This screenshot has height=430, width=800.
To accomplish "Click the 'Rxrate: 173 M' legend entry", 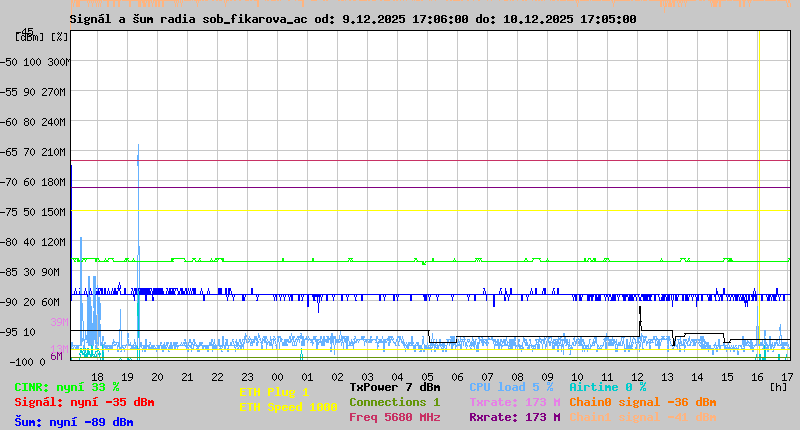I will [x=515, y=417].
